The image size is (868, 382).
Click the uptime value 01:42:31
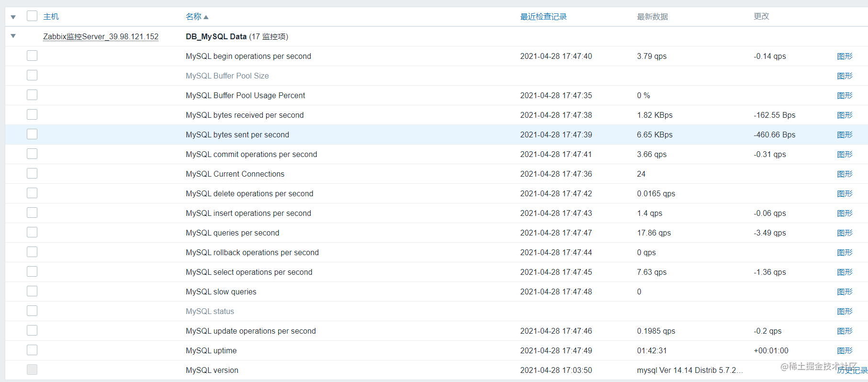click(652, 350)
